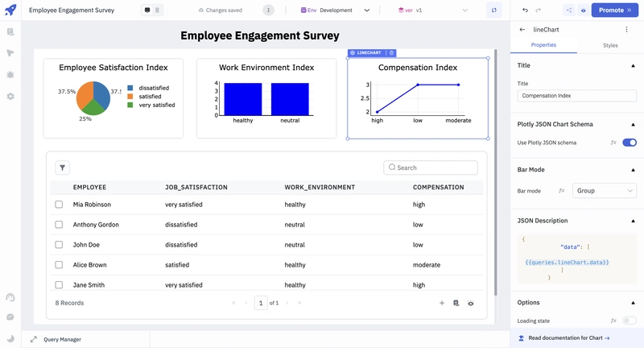Click the table Search field
This screenshot has height=348, width=644.
[431, 168]
